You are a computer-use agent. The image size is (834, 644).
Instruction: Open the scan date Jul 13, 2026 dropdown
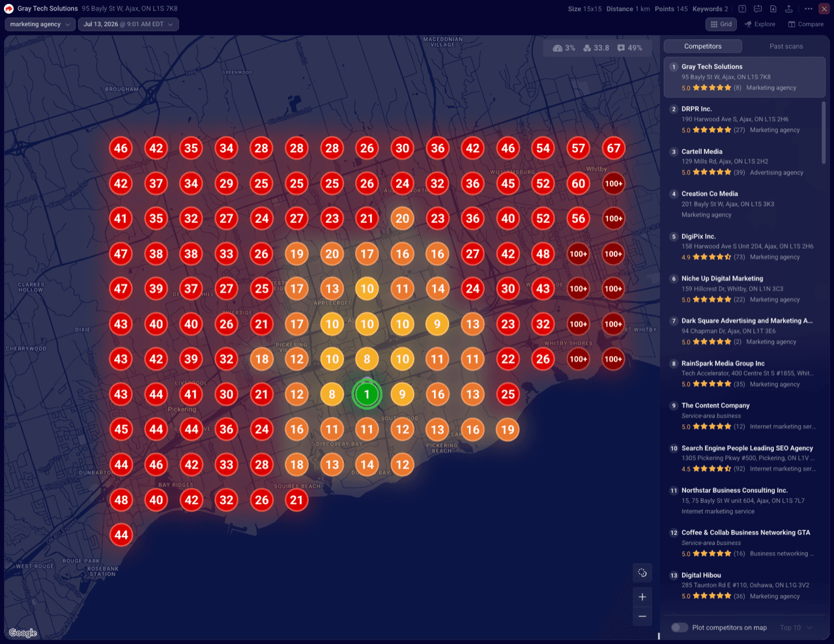[x=128, y=24]
